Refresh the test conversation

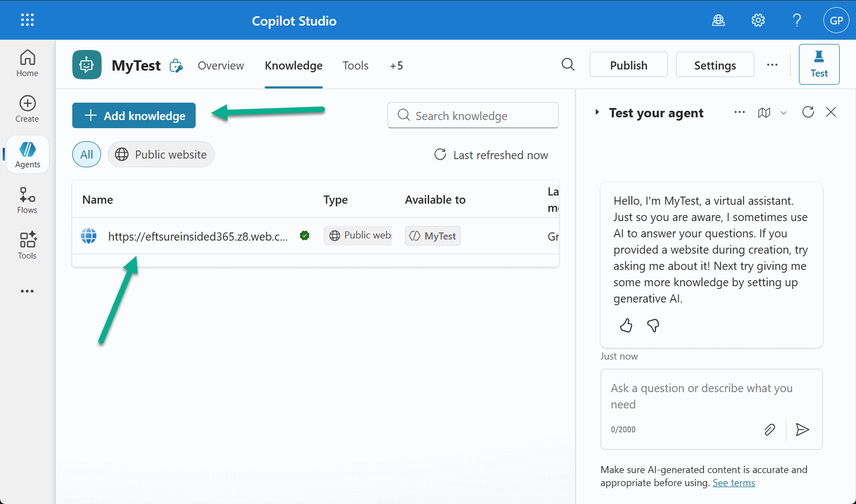(808, 112)
